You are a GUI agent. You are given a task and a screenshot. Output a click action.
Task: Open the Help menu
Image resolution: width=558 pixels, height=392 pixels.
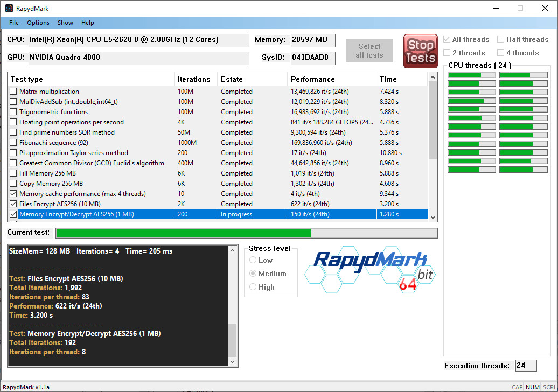[x=88, y=23]
